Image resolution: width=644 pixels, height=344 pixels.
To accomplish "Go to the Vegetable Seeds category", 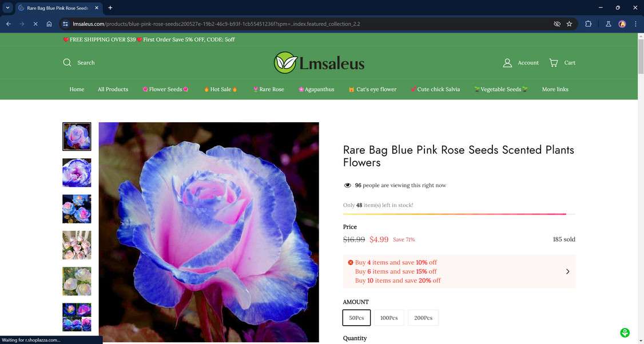I will (x=501, y=89).
